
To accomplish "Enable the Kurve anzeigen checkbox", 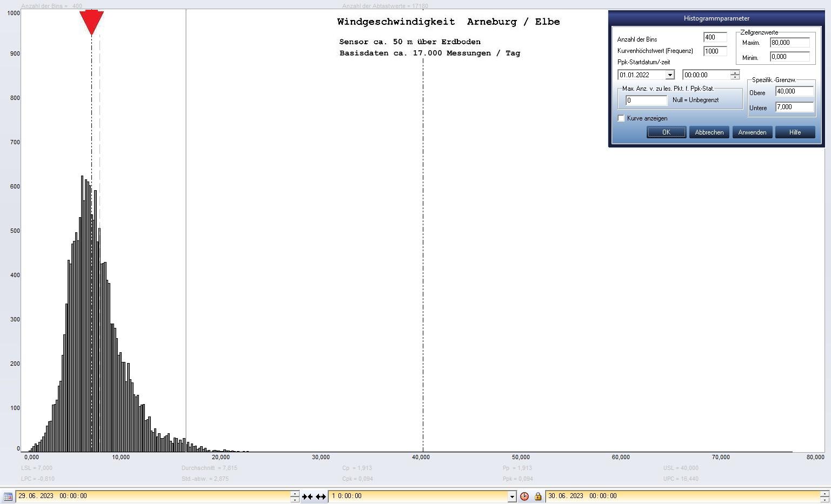I will click(621, 118).
